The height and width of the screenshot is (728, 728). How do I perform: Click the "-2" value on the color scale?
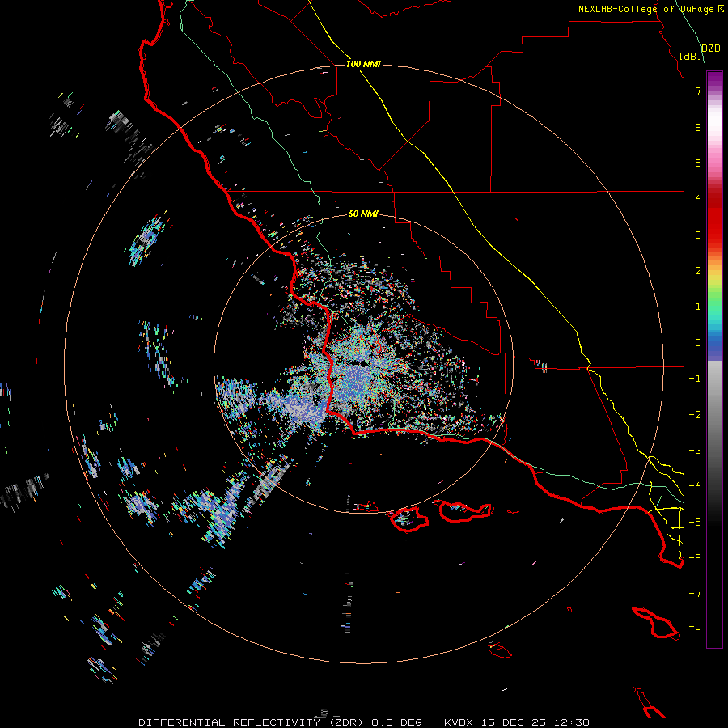(695, 415)
